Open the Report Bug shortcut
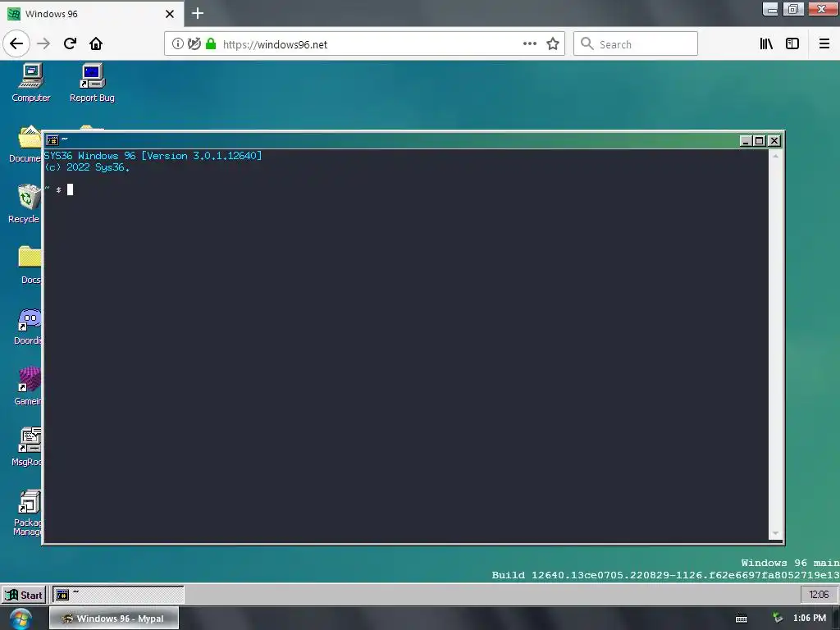 pyautogui.click(x=92, y=82)
